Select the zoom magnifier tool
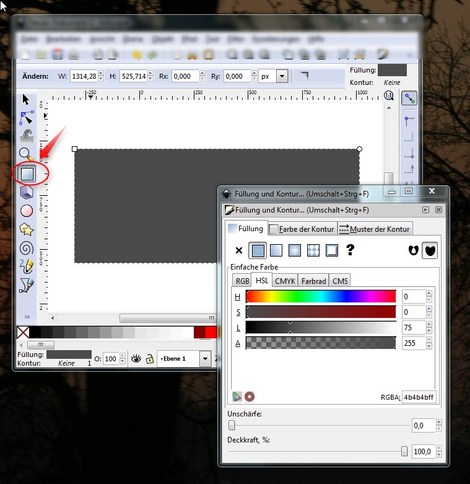The width and height of the screenshot is (470, 484). point(26,154)
